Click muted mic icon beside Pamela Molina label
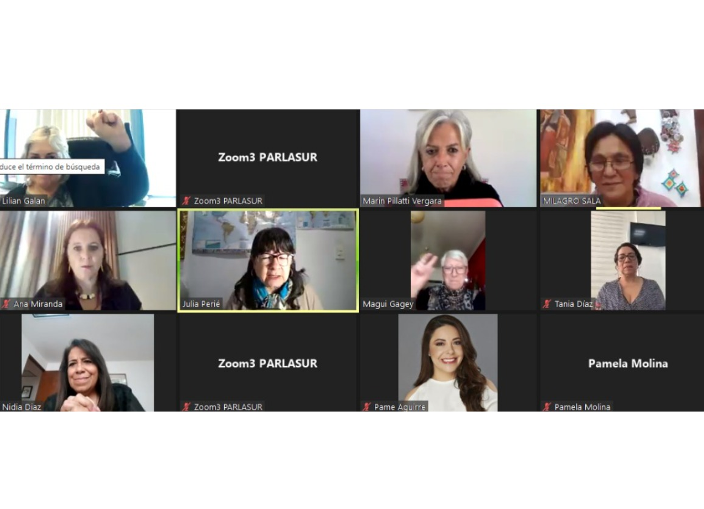The width and height of the screenshot is (704, 509). point(547,407)
